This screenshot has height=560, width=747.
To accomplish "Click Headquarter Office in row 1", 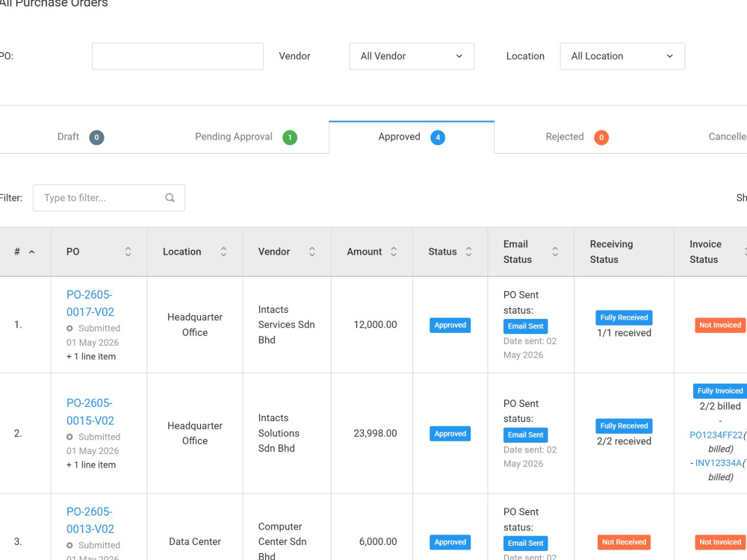I will 195,325.
